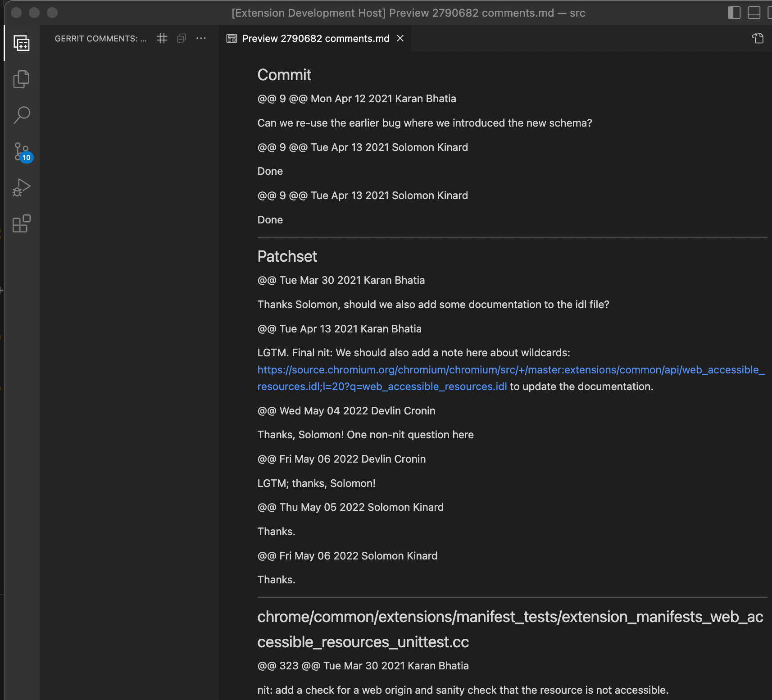Click the GERRIT COMMENTS panel title
Image resolution: width=772 pixels, height=700 pixels.
coord(100,39)
